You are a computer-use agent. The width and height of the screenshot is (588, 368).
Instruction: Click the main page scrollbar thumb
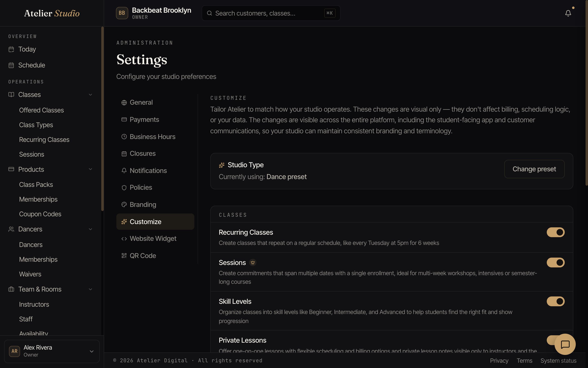[x=586, y=93]
